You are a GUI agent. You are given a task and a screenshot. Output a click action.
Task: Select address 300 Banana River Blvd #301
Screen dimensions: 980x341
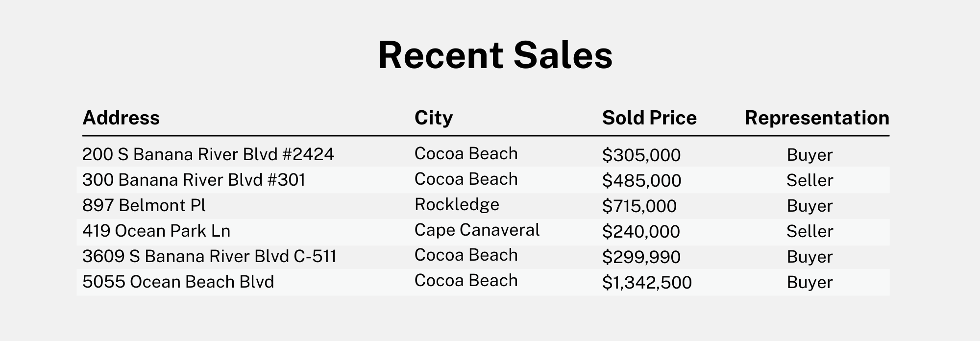tap(194, 180)
